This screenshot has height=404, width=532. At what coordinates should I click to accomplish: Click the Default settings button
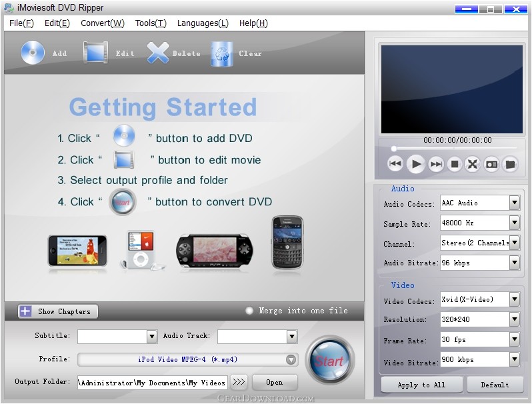point(495,385)
